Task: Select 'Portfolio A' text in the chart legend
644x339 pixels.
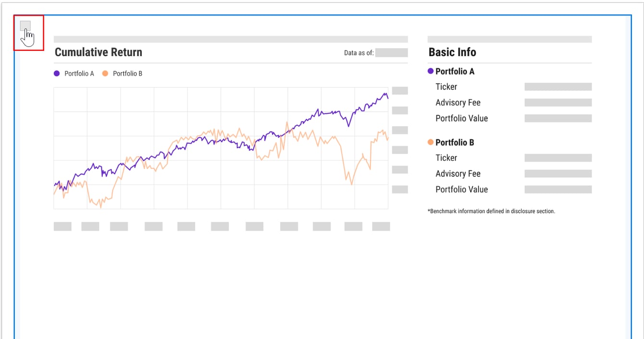Action: (79, 73)
